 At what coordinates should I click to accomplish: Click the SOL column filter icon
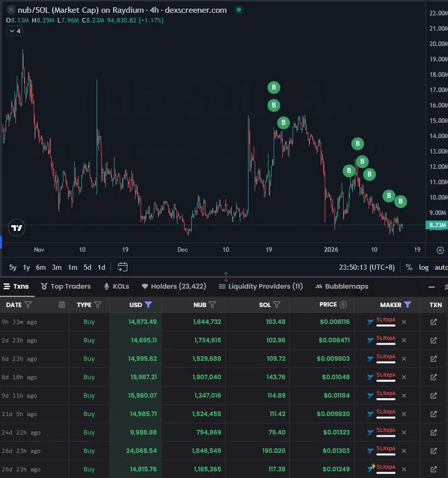[x=277, y=305]
